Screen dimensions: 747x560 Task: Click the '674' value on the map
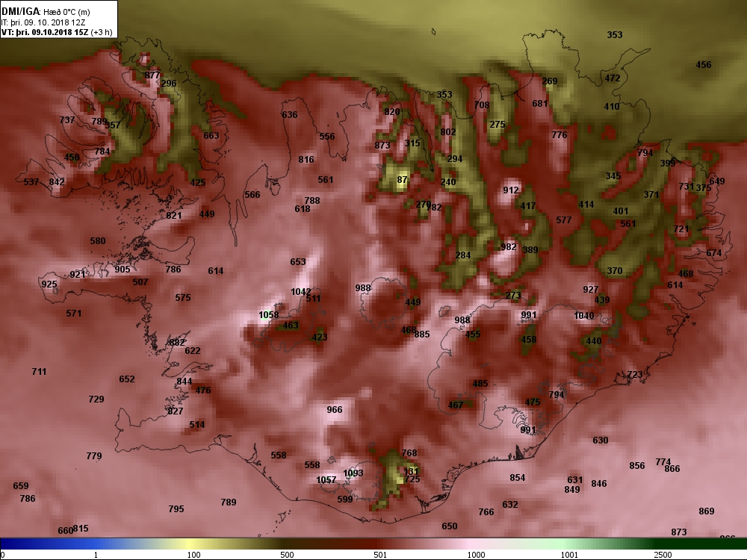click(x=713, y=253)
